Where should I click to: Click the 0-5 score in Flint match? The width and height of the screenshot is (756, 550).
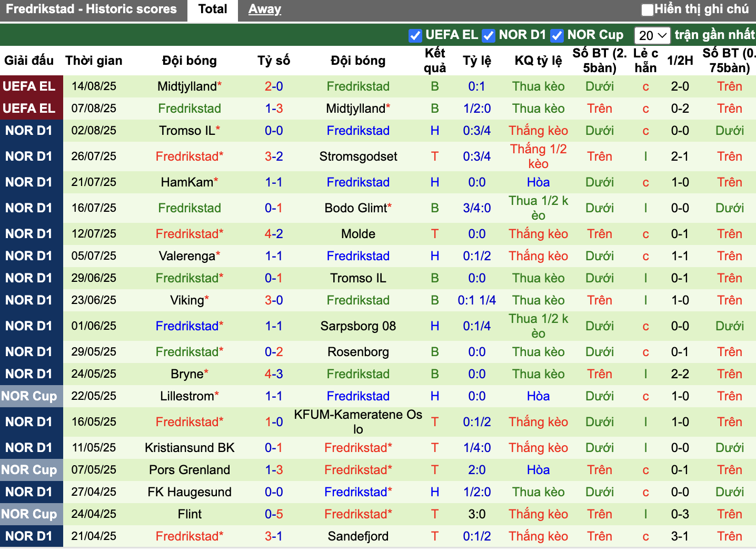pyautogui.click(x=274, y=514)
